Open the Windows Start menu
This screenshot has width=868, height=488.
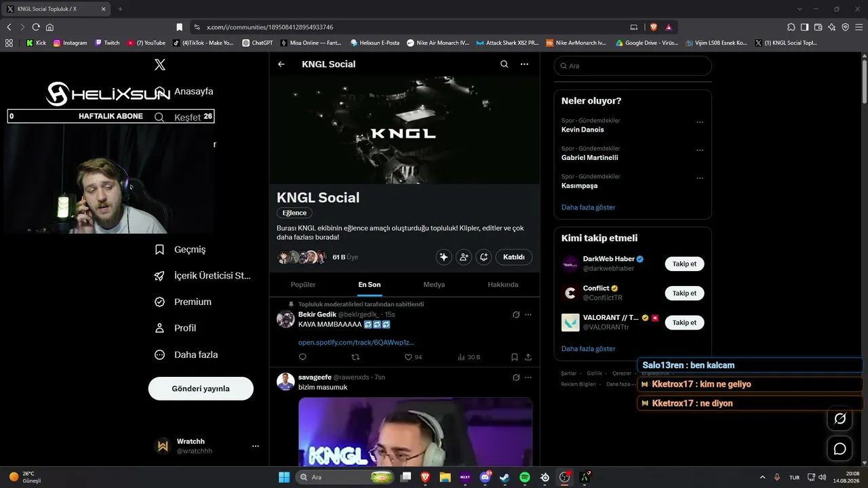(284, 477)
